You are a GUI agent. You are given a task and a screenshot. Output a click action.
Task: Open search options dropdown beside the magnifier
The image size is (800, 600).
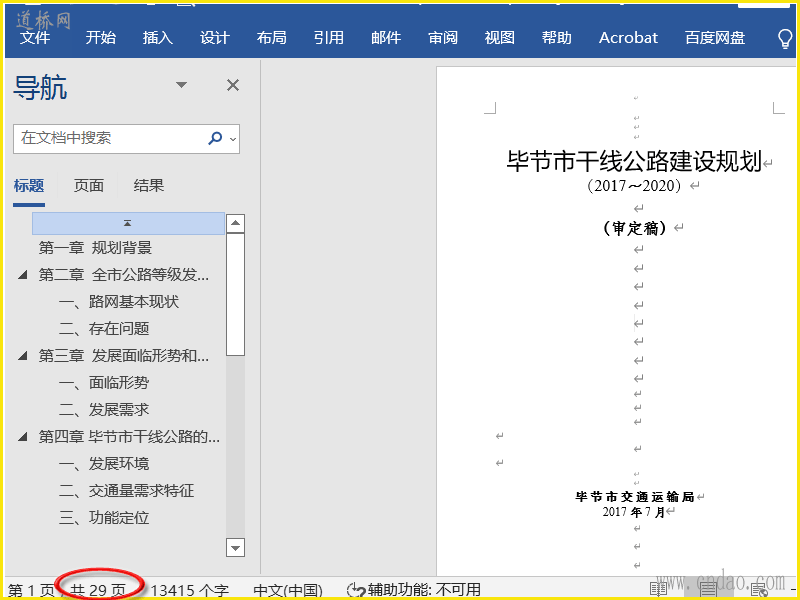click(x=233, y=139)
